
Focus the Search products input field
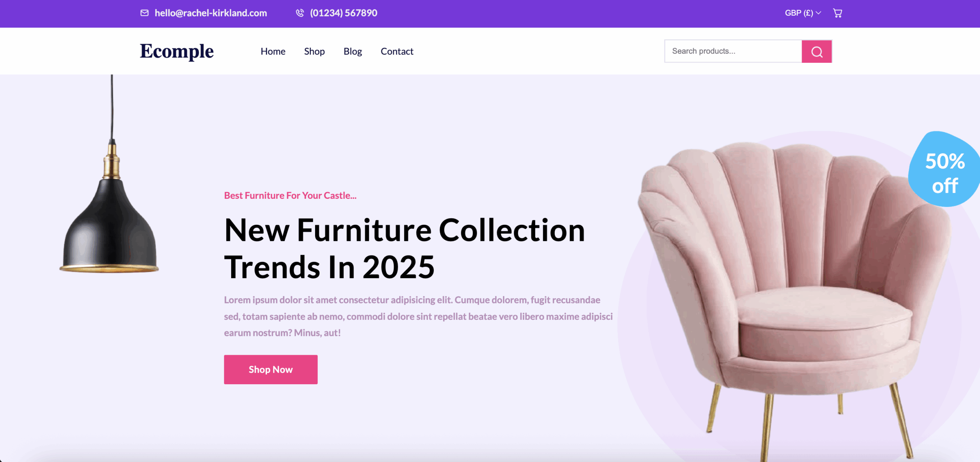733,51
